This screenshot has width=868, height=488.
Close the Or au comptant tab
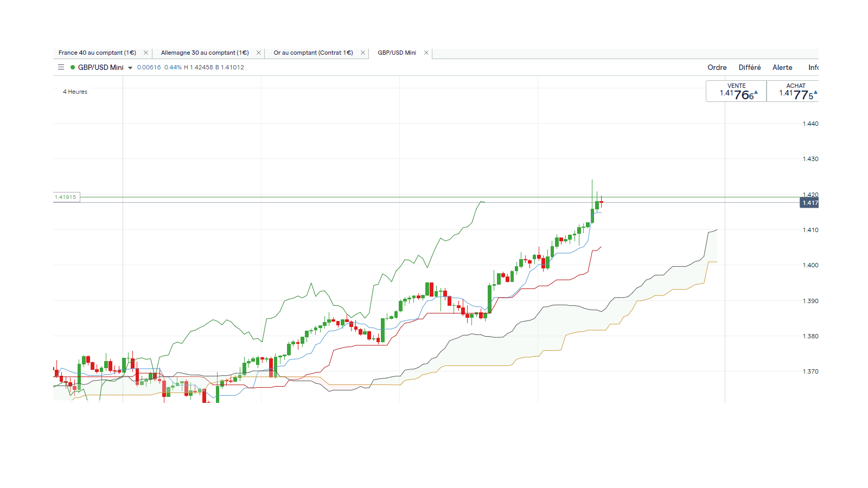[x=362, y=53]
